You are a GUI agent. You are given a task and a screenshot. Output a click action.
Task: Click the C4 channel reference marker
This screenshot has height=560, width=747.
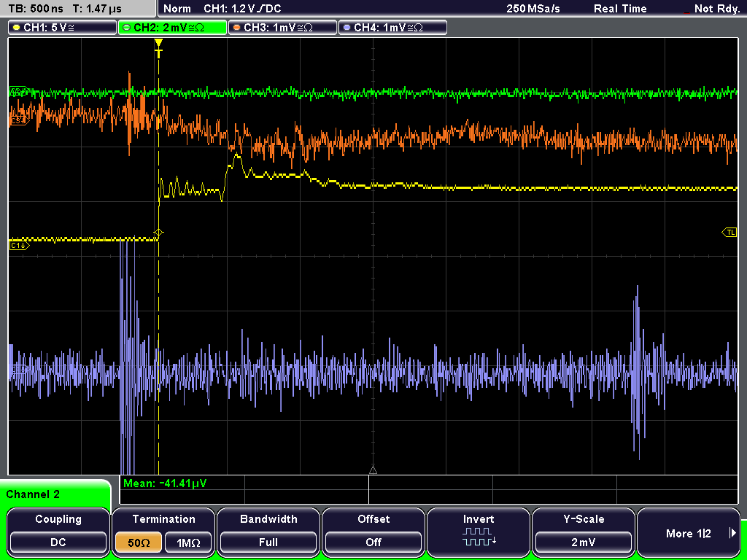pyautogui.click(x=18, y=368)
